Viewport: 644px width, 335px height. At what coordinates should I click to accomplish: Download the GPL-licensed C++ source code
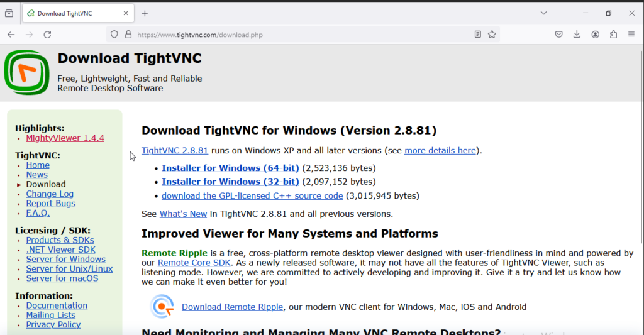[252, 195]
